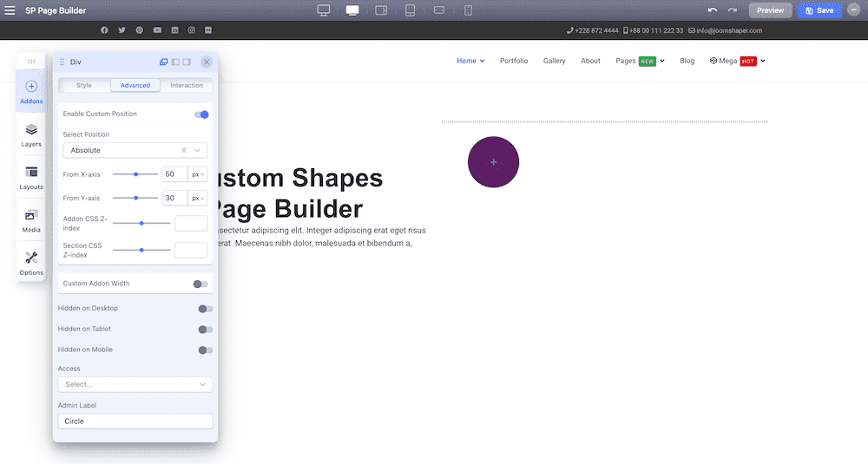This screenshot has height=464, width=868.
Task: Open the From X-axis px unit dropdown
Action: click(198, 174)
